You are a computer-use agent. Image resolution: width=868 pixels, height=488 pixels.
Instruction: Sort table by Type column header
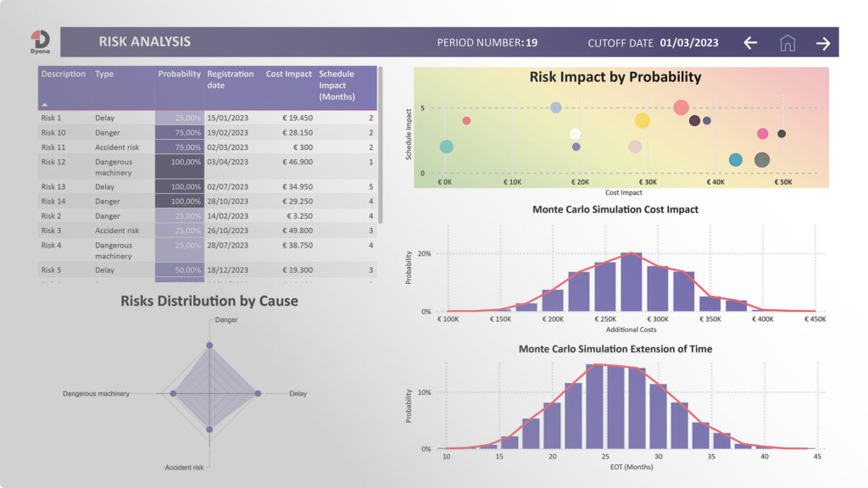click(104, 74)
